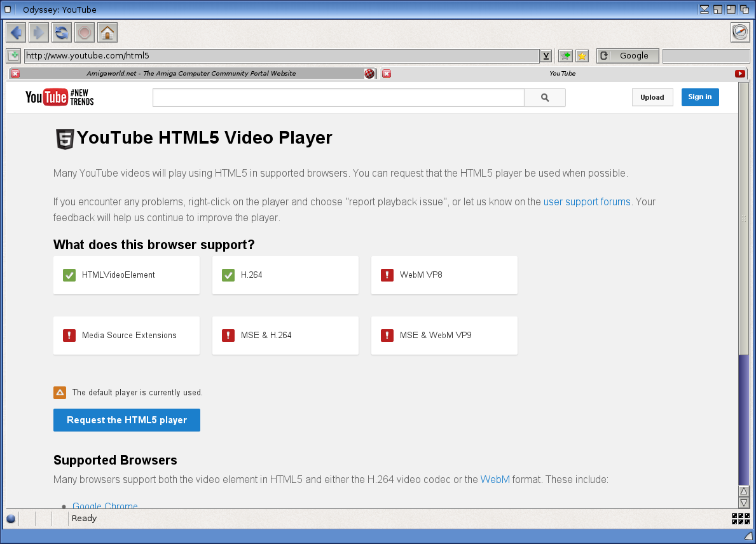The height and width of the screenshot is (544, 756).
Task: Click the H.264 green checkmark
Action: click(x=228, y=275)
